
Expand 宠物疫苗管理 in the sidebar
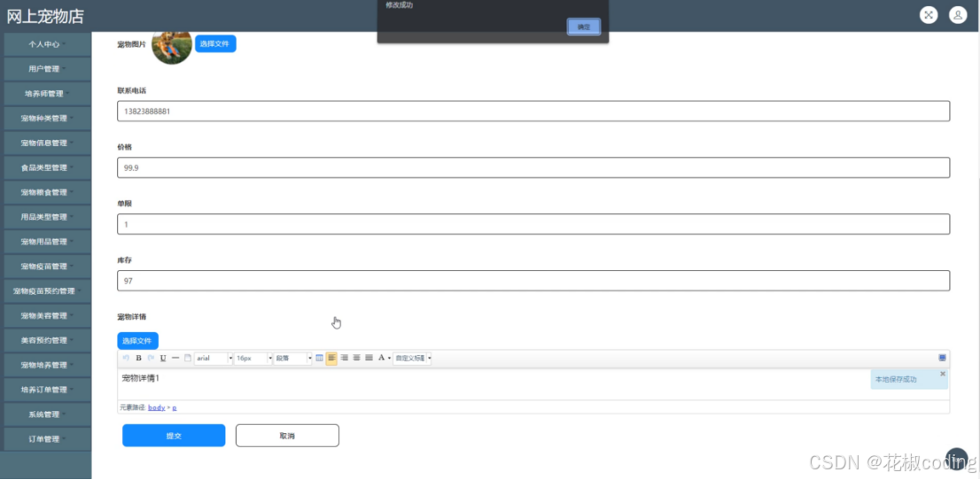tap(48, 267)
